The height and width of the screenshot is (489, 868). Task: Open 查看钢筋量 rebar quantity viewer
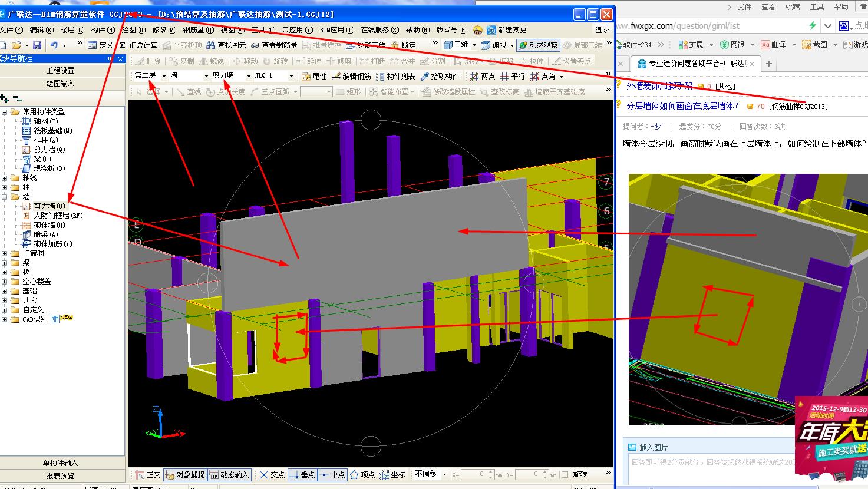[274, 45]
